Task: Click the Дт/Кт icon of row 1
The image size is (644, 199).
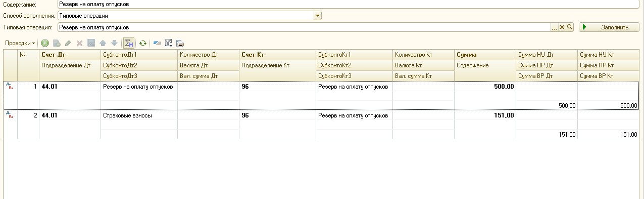Action: pyautogui.click(x=10, y=87)
